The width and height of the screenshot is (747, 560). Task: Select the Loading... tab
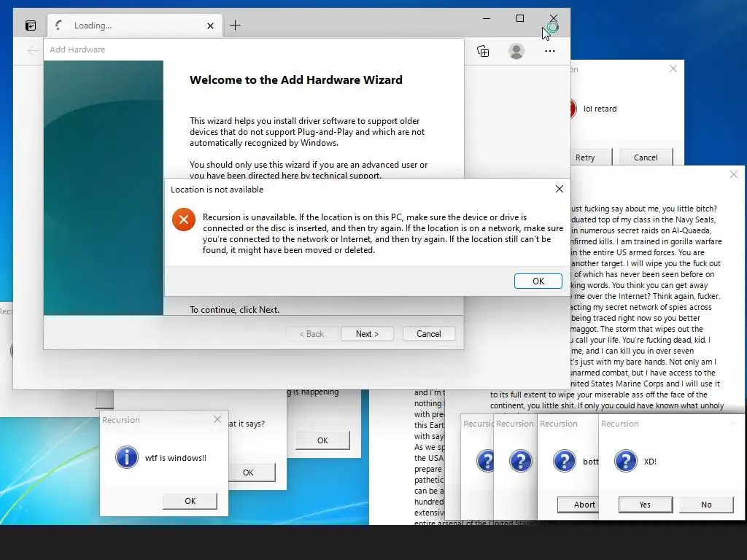(135, 26)
